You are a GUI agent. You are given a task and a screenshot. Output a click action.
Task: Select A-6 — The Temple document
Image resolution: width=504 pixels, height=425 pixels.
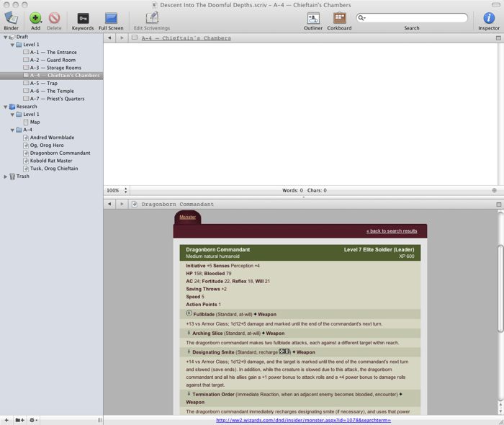coord(51,91)
